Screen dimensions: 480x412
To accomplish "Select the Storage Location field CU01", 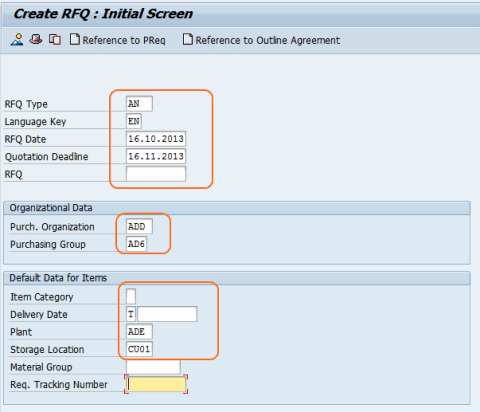I will 139,349.
